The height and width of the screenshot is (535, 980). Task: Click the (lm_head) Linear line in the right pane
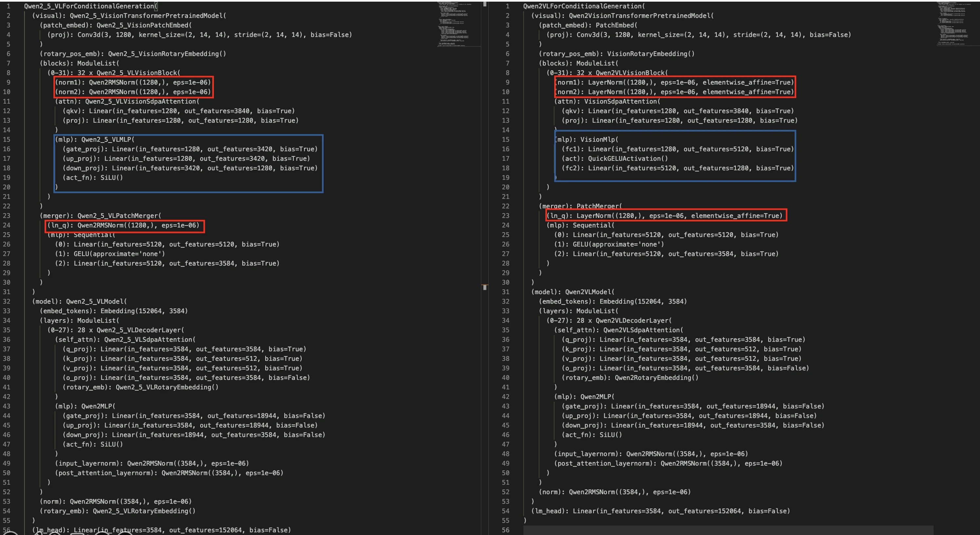click(660, 511)
